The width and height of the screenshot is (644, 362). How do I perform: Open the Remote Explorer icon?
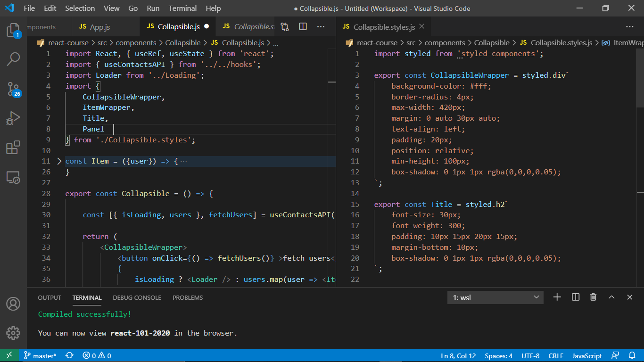click(x=13, y=177)
